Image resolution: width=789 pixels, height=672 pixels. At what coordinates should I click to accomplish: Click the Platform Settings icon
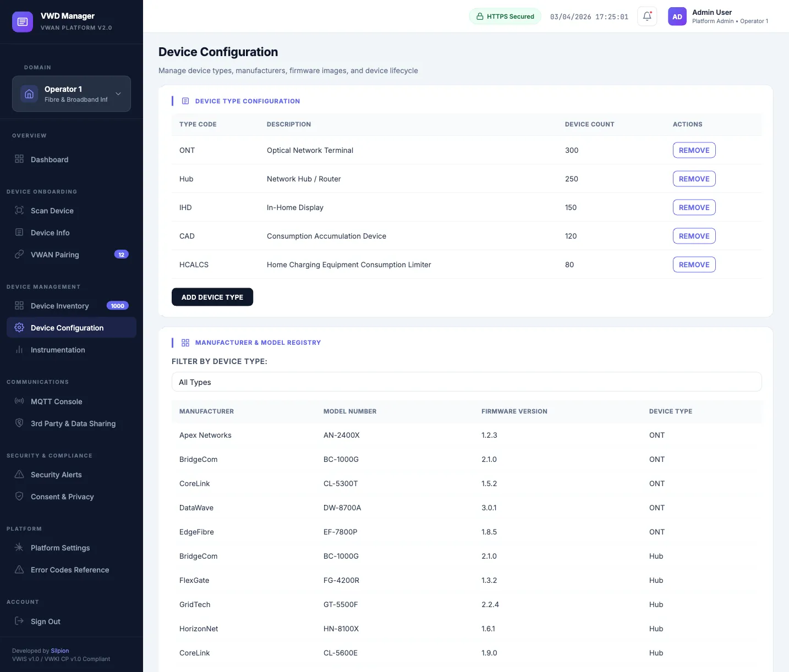[x=19, y=548]
